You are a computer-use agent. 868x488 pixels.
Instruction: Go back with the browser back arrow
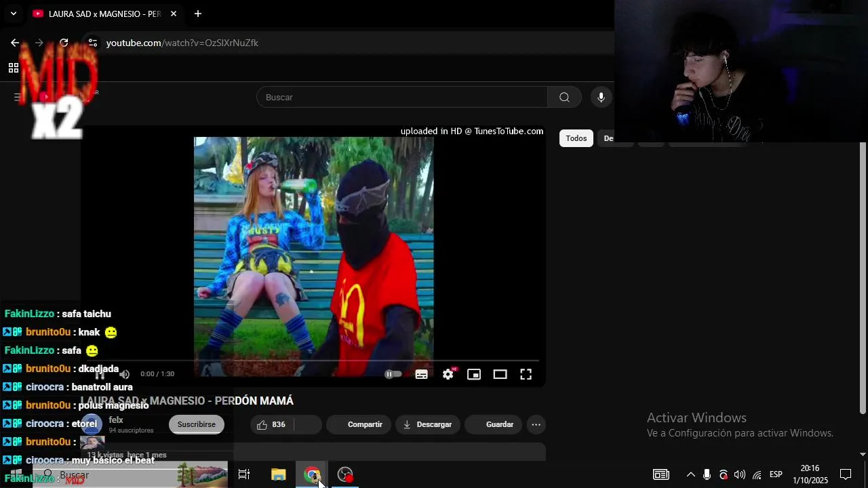tap(15, 43)
